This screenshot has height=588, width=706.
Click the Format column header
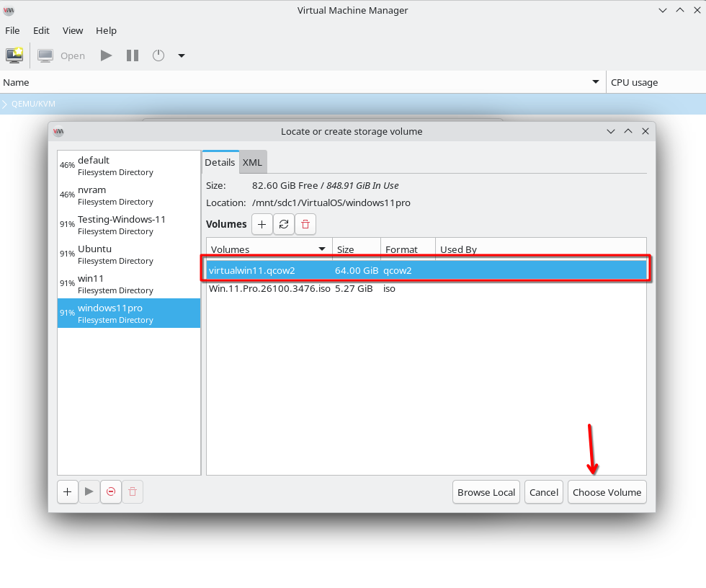coord(408,249)
